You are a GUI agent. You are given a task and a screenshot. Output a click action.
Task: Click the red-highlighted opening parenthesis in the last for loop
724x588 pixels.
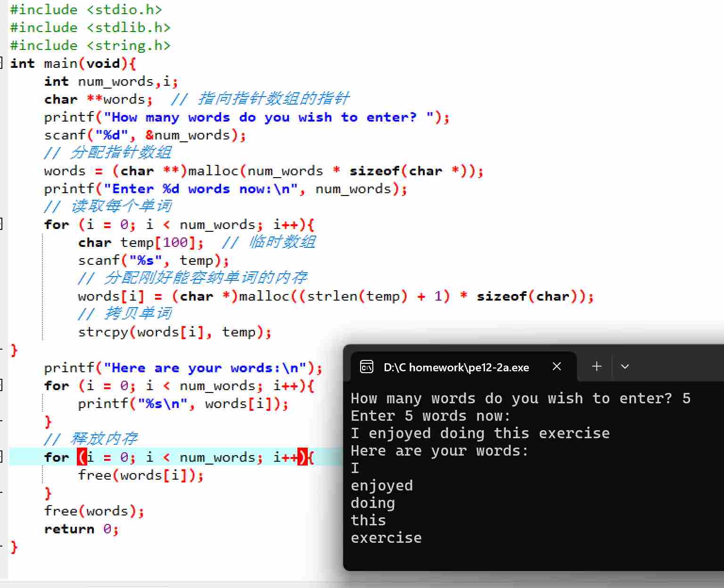click(x=82, y=457)
